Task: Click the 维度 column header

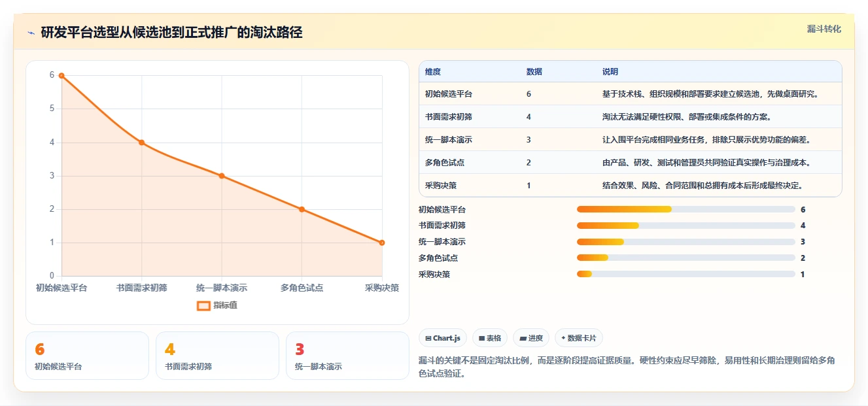Action: [x=433, y=72]
